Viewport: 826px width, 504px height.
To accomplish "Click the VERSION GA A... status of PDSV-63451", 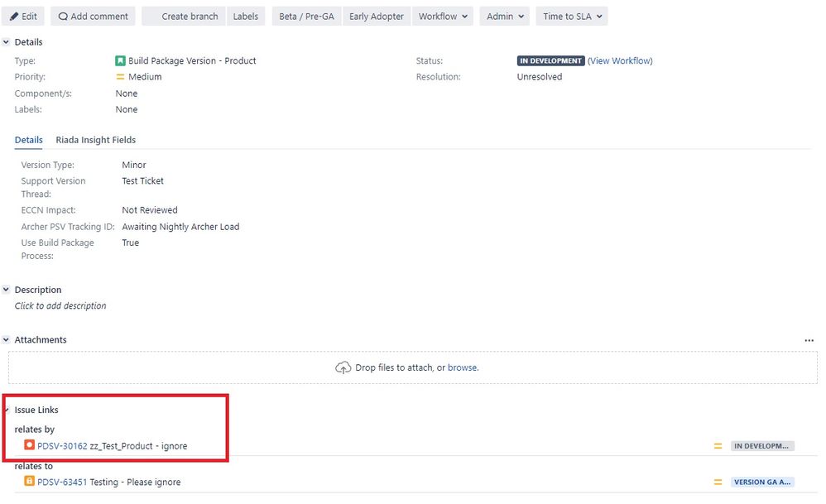I will tap(762, 482).
